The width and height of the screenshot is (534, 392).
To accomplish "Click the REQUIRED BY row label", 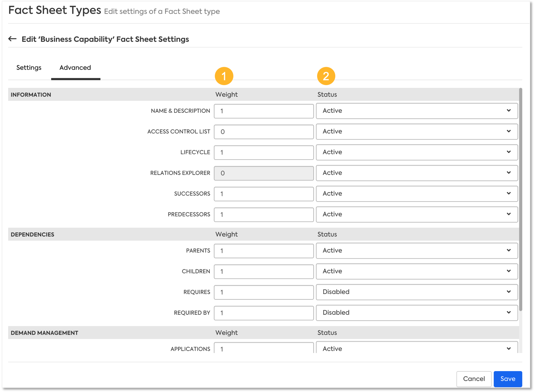I will click(x=192, y=313).
